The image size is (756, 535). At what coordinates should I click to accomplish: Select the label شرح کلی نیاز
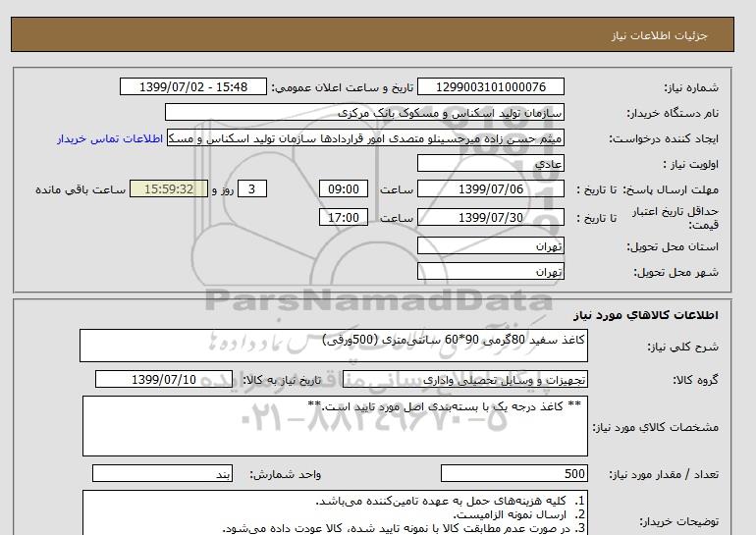pos(682,347)
